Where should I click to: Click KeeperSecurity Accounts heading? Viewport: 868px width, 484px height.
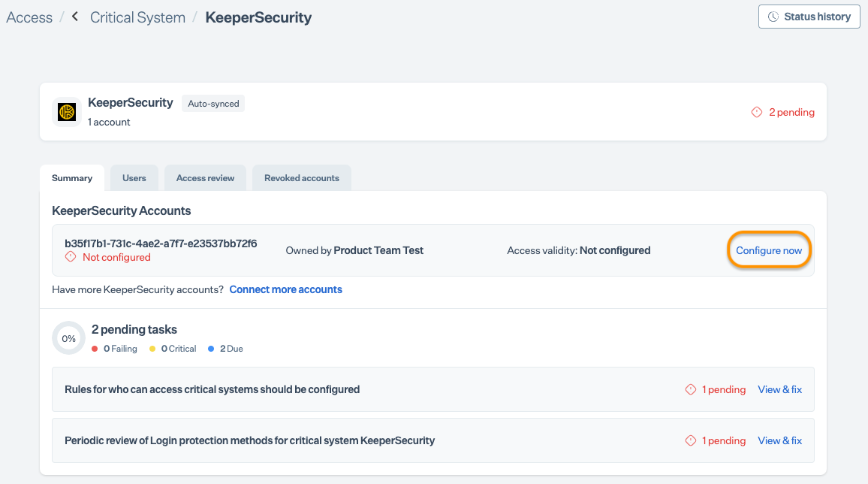click(121, 210)
